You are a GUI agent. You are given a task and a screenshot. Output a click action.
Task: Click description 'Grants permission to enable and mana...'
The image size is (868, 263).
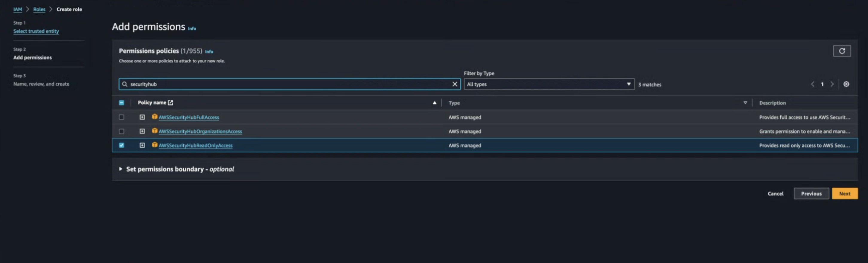point(804,131)
